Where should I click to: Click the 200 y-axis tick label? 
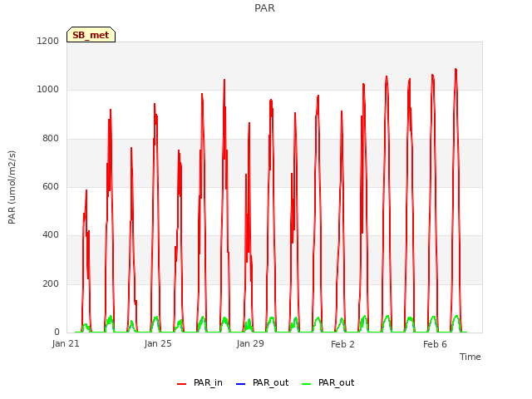pyautogui.click(x=51, y=283)
